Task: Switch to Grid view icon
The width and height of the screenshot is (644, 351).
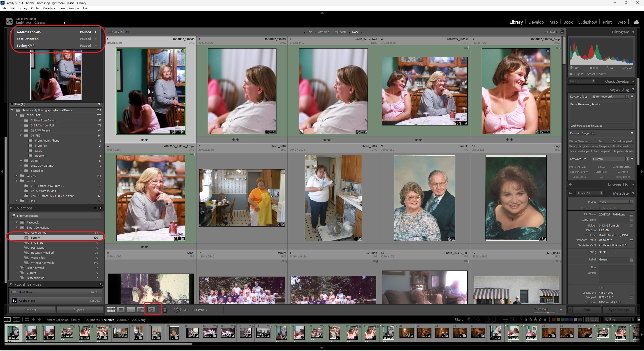Action: click(x=111, y=310)
